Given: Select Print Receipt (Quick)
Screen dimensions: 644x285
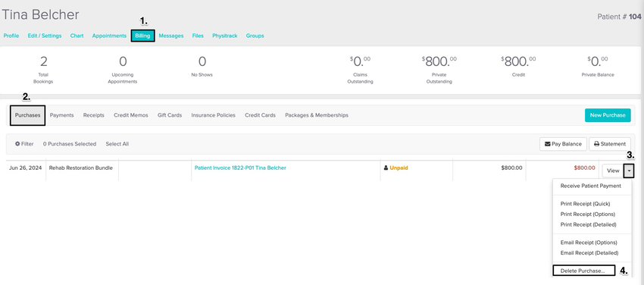Looking at the screenshot, I should pyautogui.click(x=585, y=204).
